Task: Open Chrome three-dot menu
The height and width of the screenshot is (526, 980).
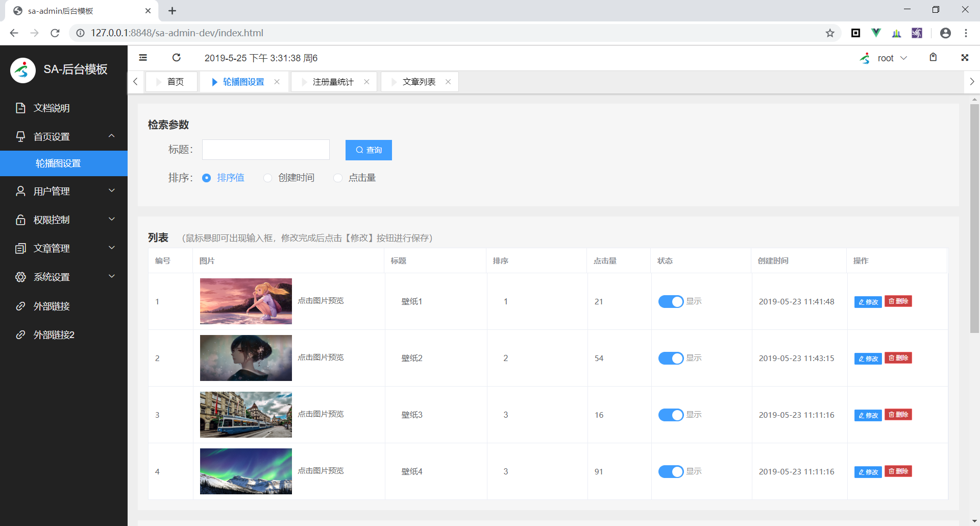Action: [966, 33]
